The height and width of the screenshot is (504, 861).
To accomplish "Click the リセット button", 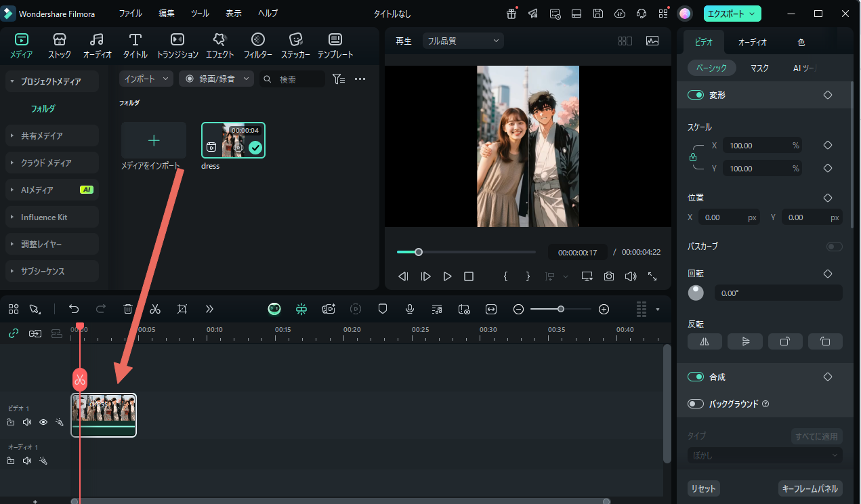I will click(703, 488).
